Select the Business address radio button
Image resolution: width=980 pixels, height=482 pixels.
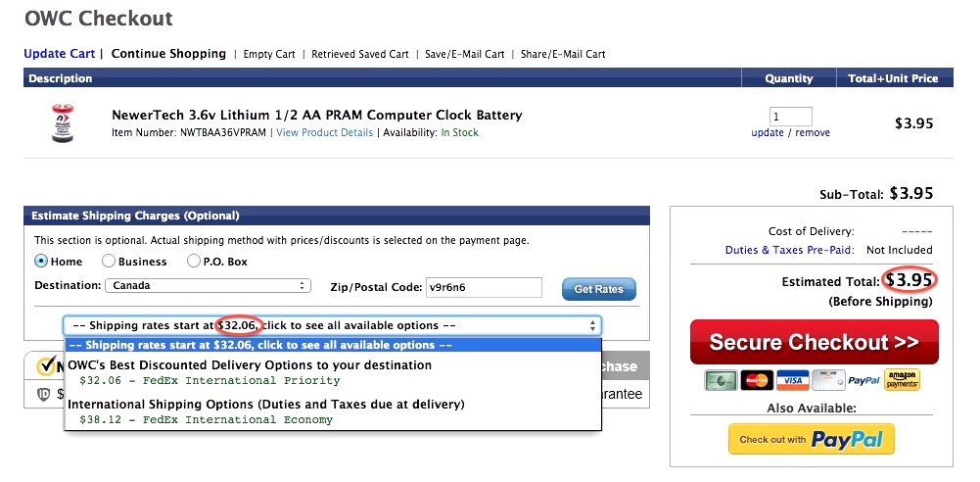point(109,262)
